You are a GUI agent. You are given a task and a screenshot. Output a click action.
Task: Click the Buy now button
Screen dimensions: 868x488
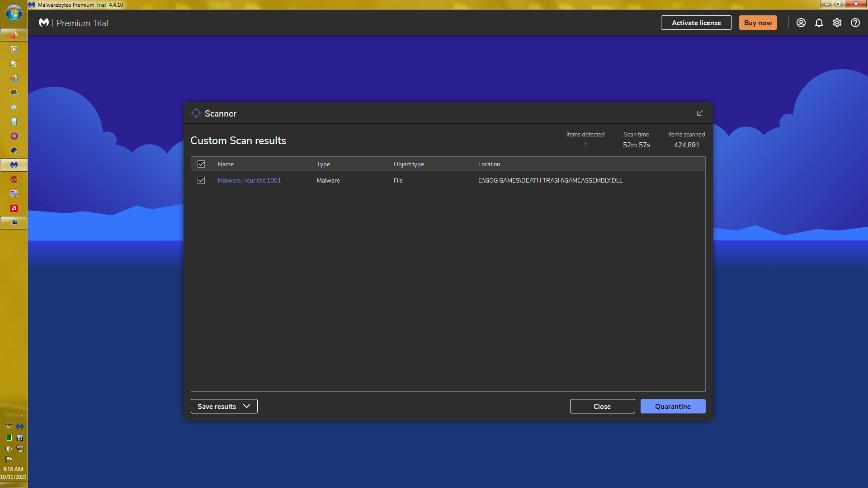[x=758, y=23]
